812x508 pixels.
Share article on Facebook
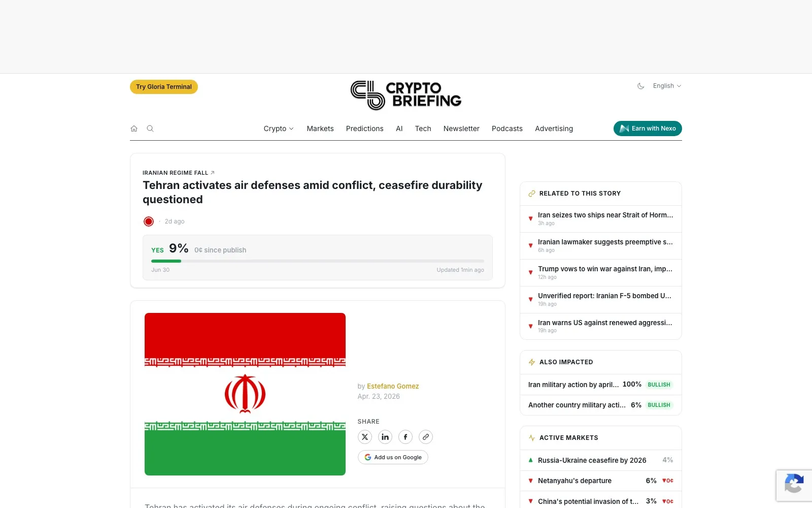[x=405, y=437]
